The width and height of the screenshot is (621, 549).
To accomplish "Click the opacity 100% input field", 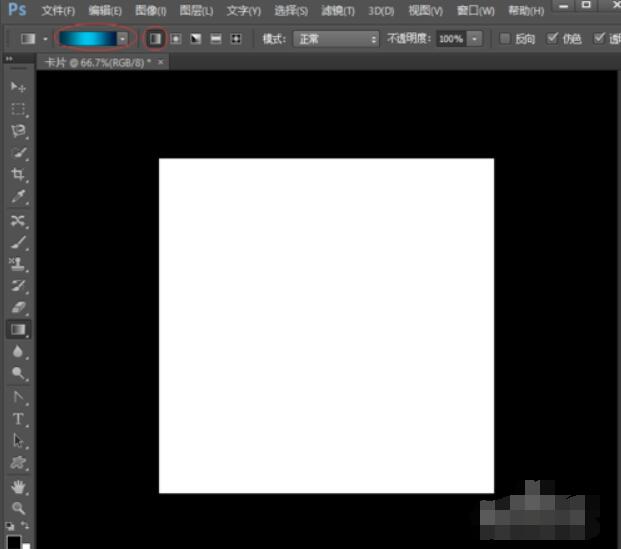I will 451,39.
